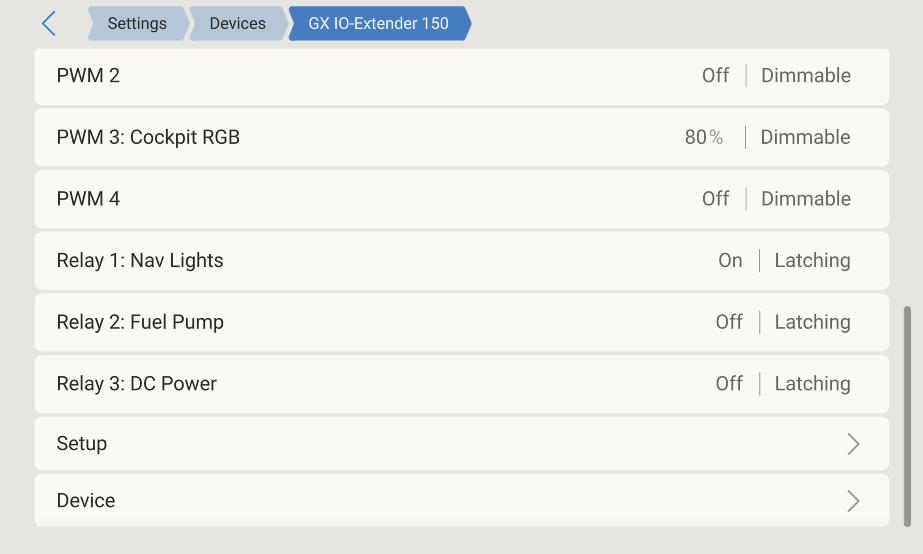Select GX IO-Extender 150 breadcrumb
Image resolution: width=923 pixels, height=554 pixels.
click(x=378, y=24)
